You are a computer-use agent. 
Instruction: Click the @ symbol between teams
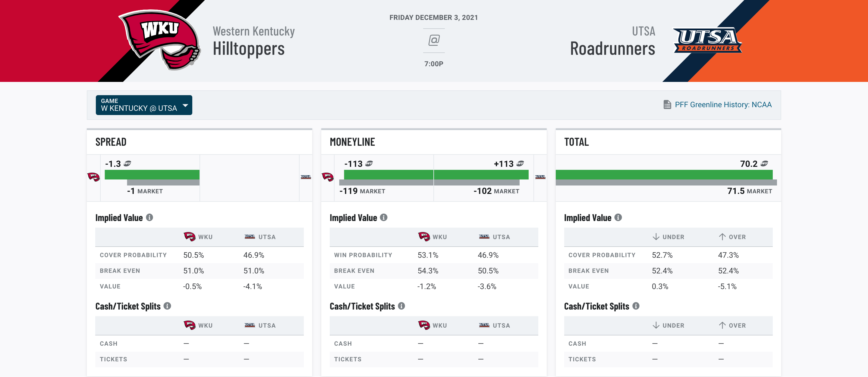434,40
